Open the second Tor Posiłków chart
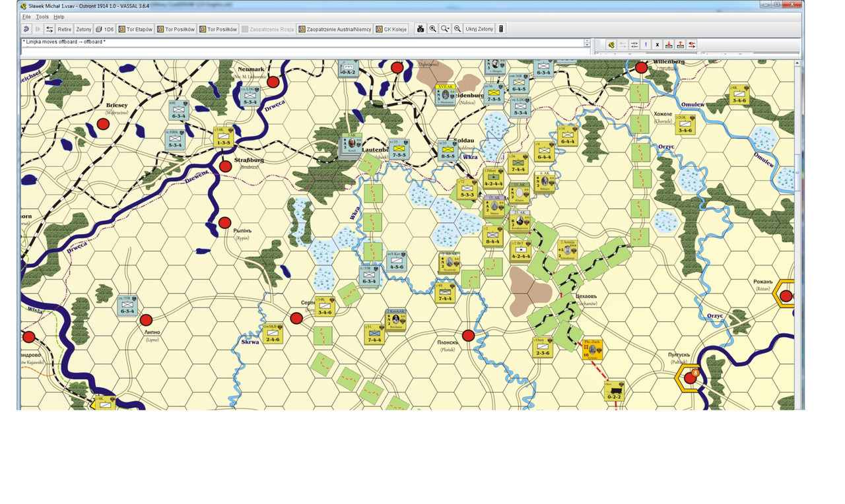 [218, 29]
